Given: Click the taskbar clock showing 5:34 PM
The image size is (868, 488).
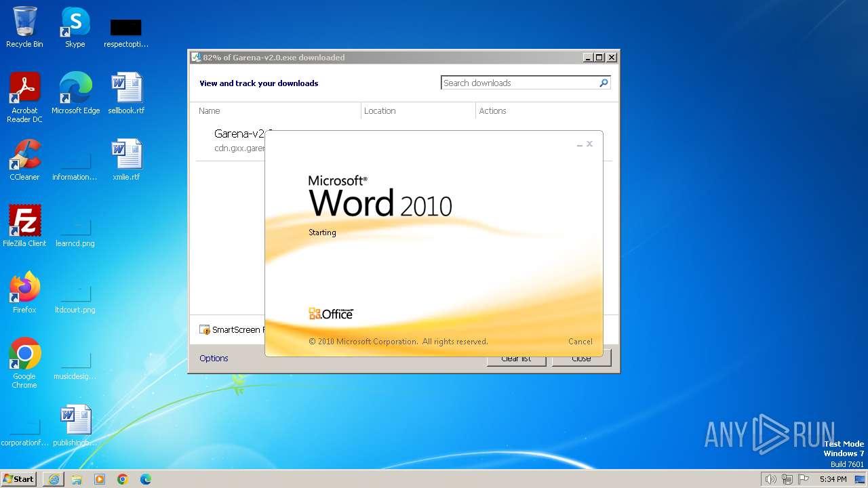Looking at the screenshot, I should click(x=833, y=479).
